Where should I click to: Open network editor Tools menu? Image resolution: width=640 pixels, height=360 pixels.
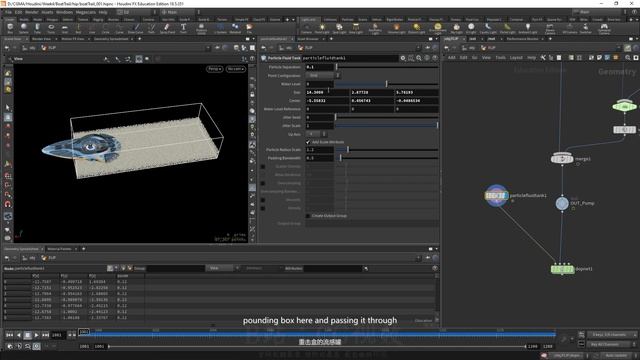tap(500, 58)
